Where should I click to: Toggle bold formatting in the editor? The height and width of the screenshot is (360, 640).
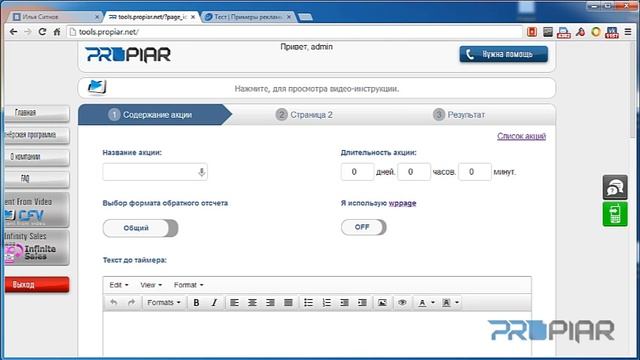[196, 302]
